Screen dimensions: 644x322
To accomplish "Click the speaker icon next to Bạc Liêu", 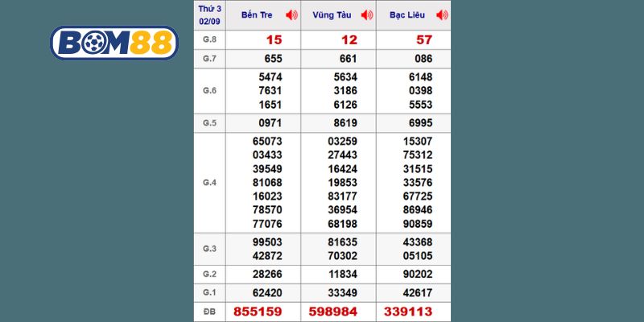I will (x=442, y=15).
